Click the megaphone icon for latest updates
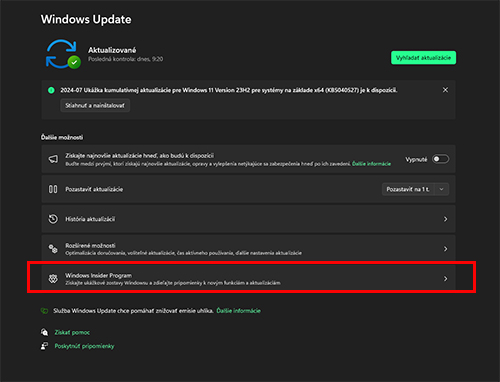The height and width of the screenshot is (382, 500). click(x=53, y=159)
